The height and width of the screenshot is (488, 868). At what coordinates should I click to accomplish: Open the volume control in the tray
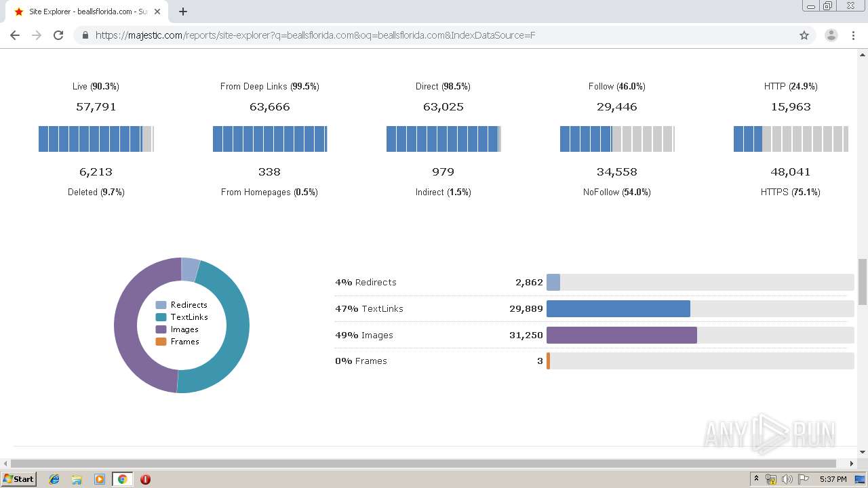pos(787,479)
